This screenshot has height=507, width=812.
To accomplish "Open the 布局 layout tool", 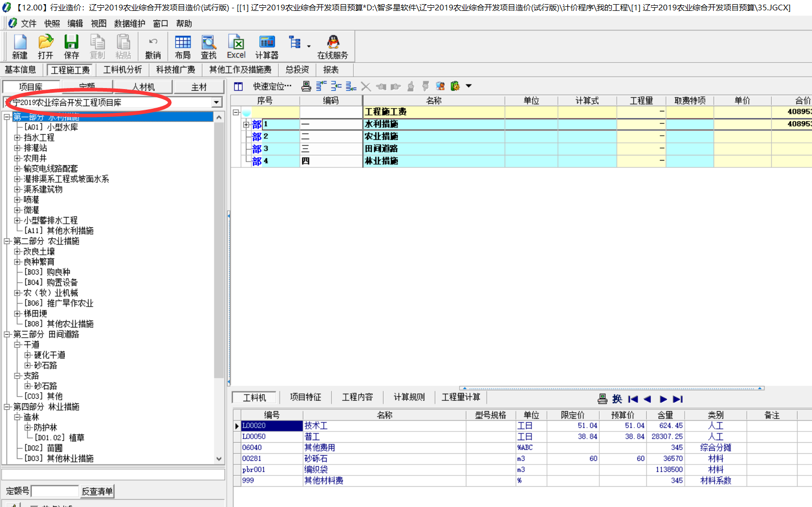I will (x=183, y=47).
